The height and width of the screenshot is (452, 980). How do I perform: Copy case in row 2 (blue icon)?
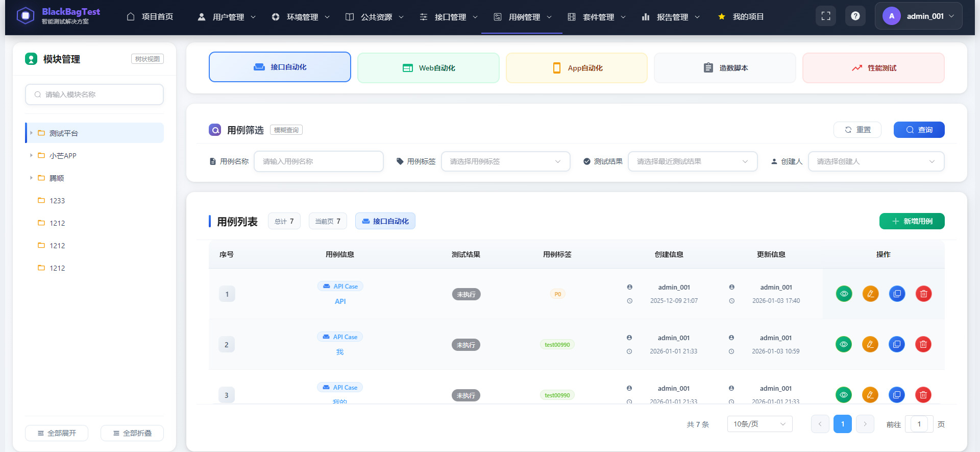point(897,344)
